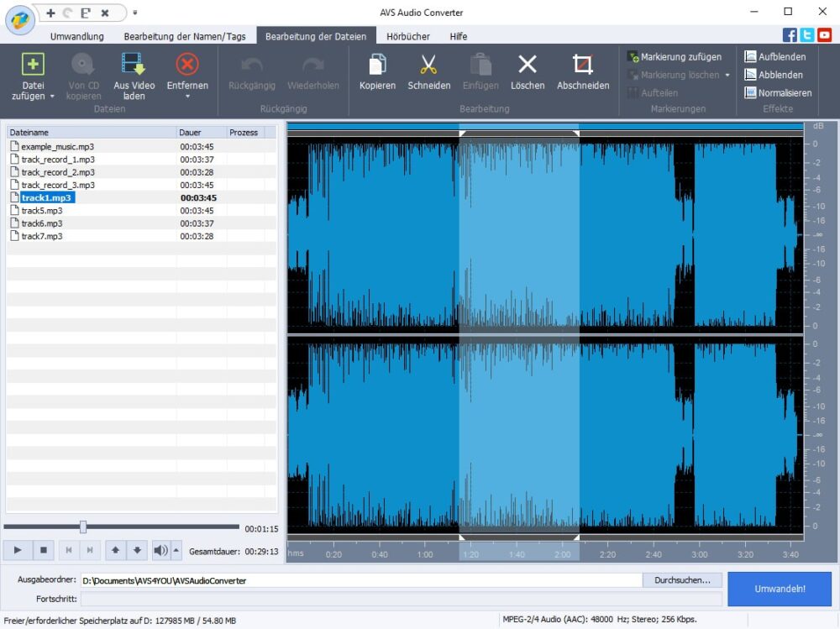Viewport: 840px width, 629px height.
Task: Toggle the speaker volume button
Action: pyautogui.click(x=160, y=550)
